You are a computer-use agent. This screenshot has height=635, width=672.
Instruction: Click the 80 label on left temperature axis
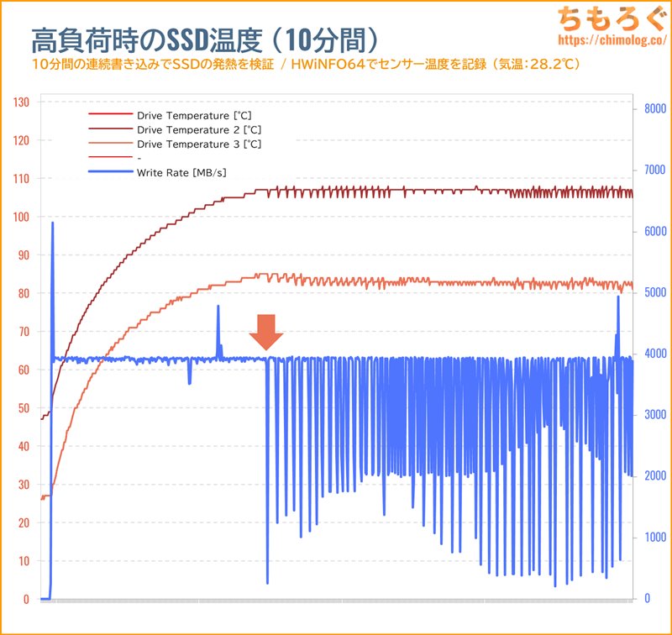(x=24, y=293)
